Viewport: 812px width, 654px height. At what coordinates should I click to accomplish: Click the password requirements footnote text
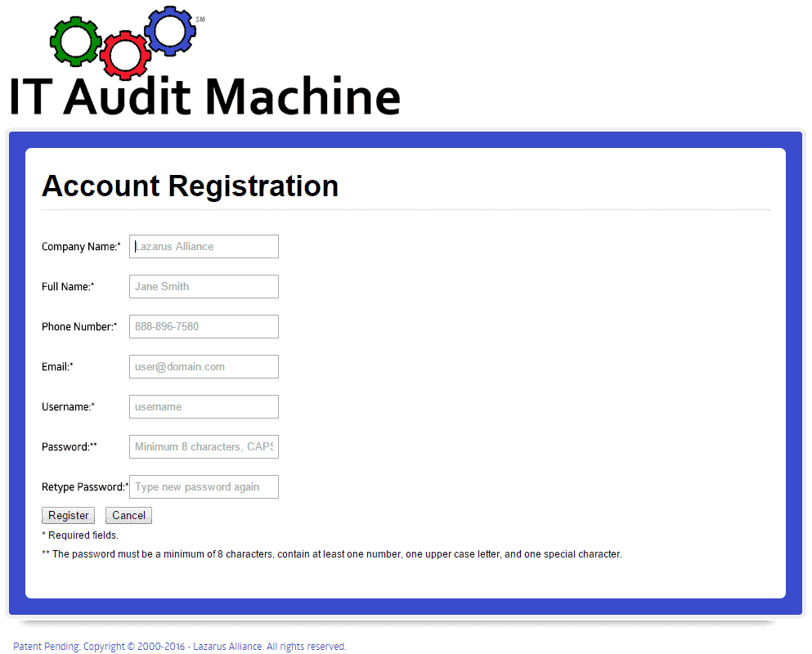click(x=332, y=554)
